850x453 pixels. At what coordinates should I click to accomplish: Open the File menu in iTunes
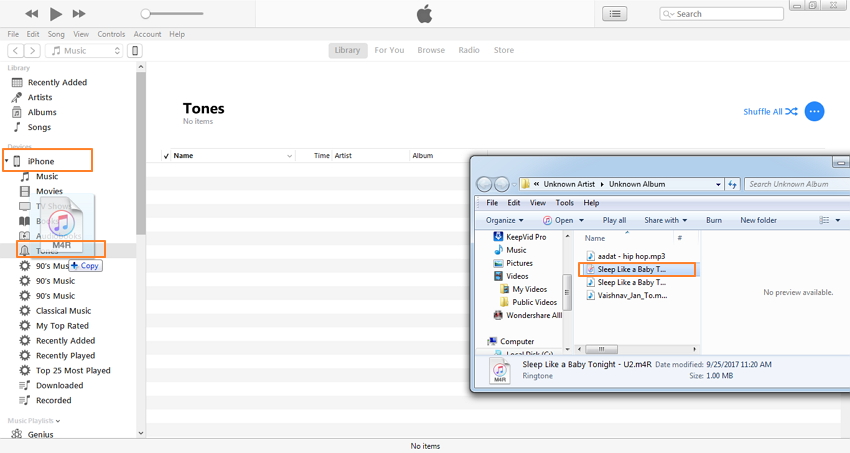13,34
